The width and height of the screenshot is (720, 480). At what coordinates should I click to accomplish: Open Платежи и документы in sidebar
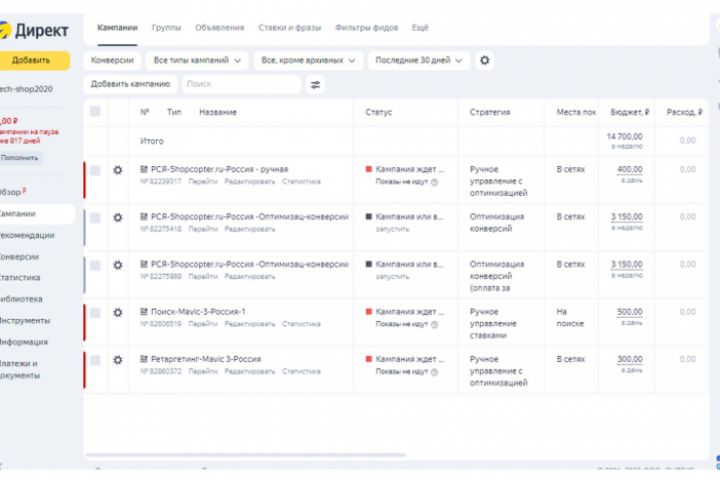click(x=20, y=369)
